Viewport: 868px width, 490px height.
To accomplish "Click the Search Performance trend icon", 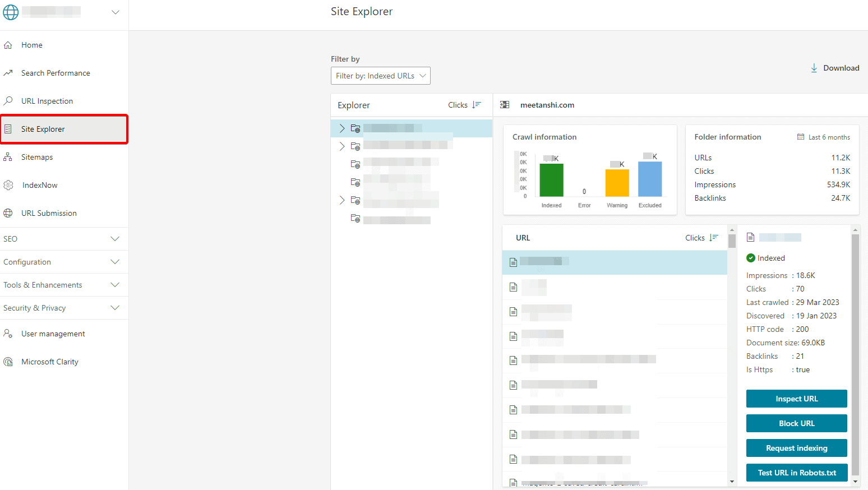I will pos(8,73).
